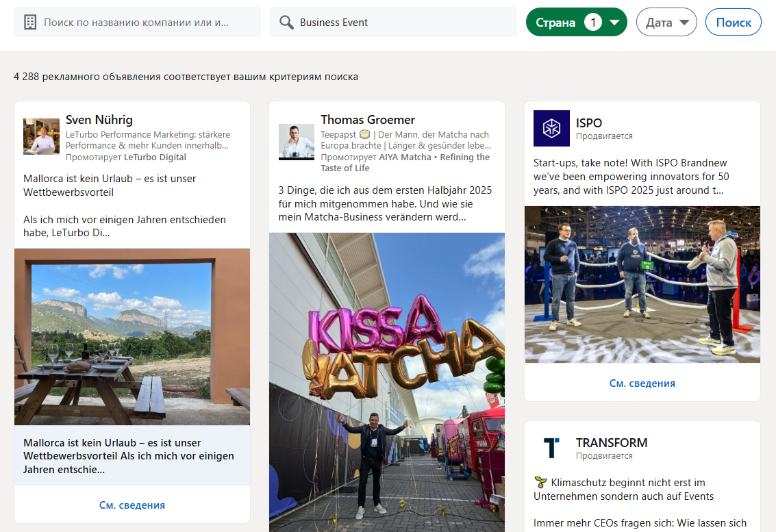Click 'Mallorca ist kein Urlaub' headline below image
Image resolution: width=776 pixels, height=532 pixels.
click(x=129, y=456)
